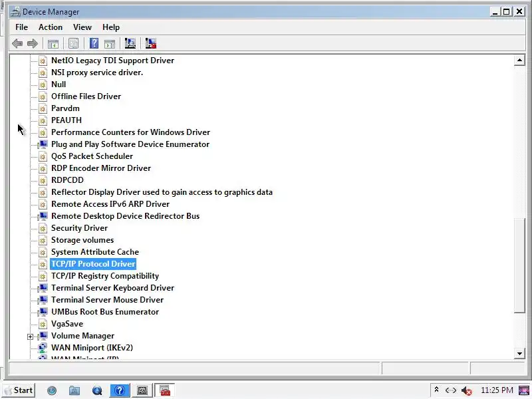Click the question-mark Help taskbar button
Viewport: 532px width, 399px height.
(x=120, y=390)
